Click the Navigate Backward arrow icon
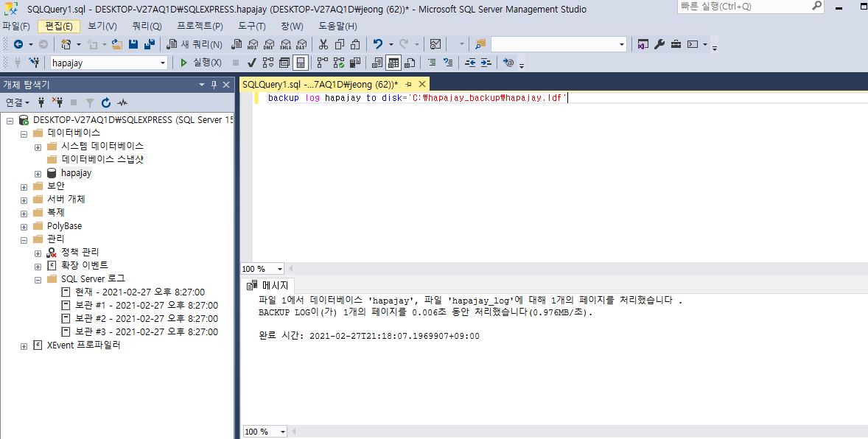The width and height of the screenshot is (868, 439). 18,44
